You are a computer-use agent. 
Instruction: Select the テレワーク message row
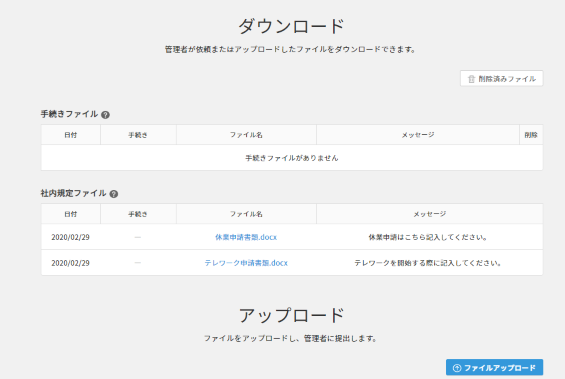tap(292, 263)
